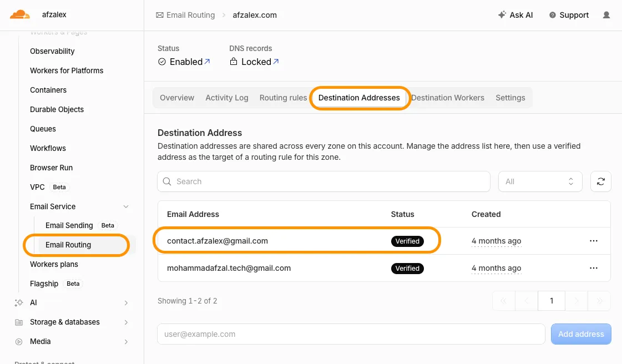Open the All status filter dropdown
This screenshot has height=364, width=622.
click(540, 181)
